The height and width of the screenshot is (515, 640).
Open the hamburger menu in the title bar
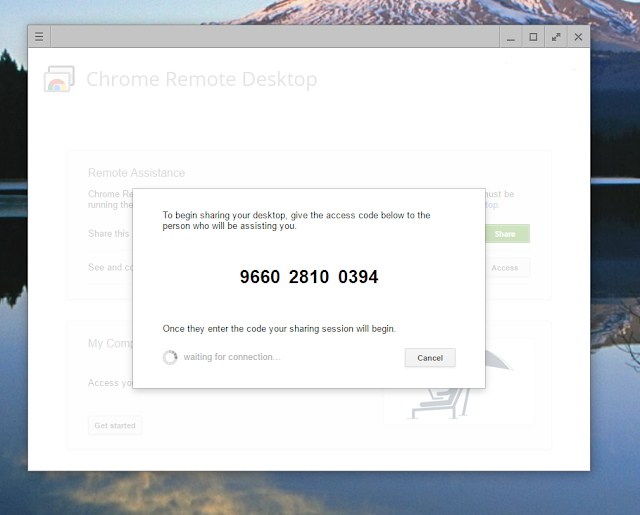click(39, 37)
